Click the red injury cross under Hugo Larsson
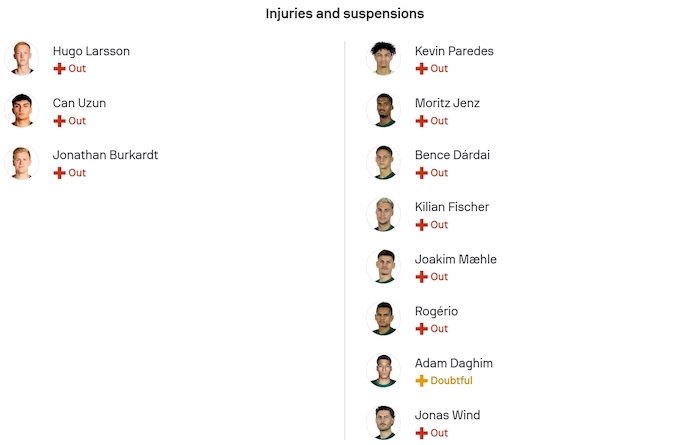690x445 pixels. click(59, 69)
